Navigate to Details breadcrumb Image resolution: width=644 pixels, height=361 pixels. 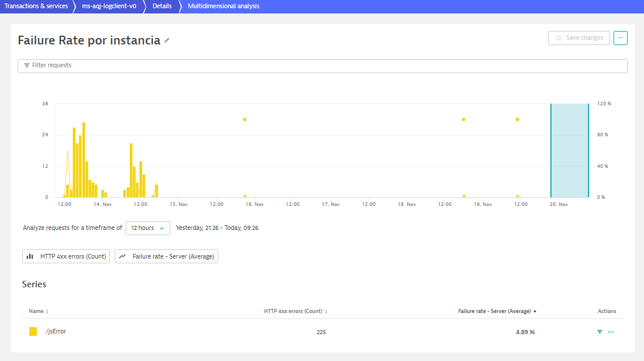[x=162, y=6]
